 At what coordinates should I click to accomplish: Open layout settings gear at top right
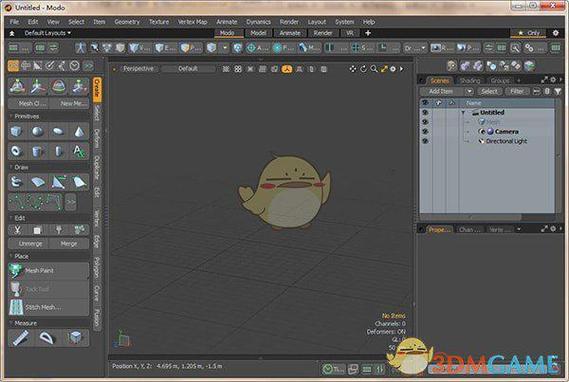(x=556, y=33)
